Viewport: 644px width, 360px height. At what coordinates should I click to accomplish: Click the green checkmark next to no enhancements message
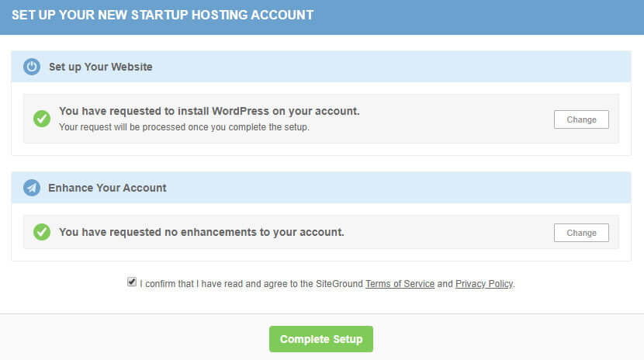pos(42,232)
